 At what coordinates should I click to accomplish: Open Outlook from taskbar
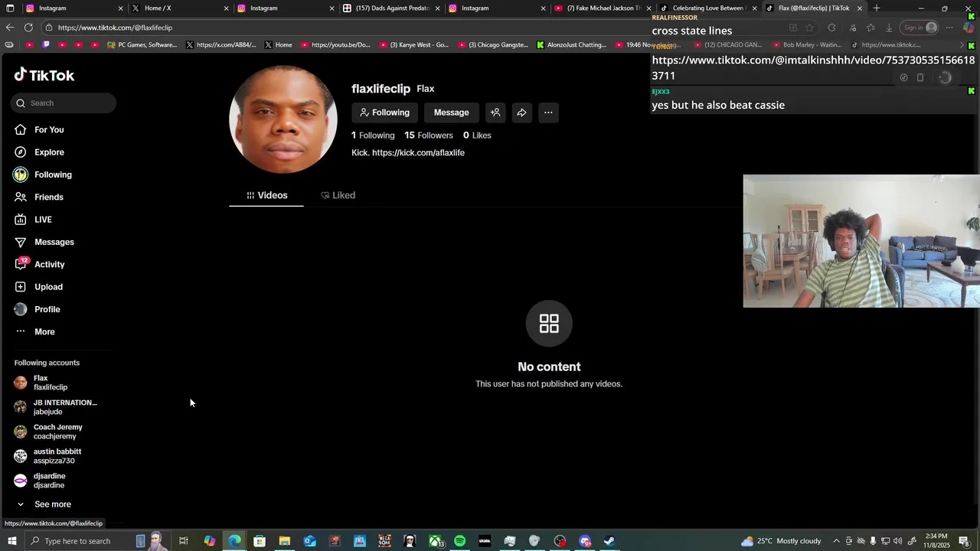[x=309, y=541]
